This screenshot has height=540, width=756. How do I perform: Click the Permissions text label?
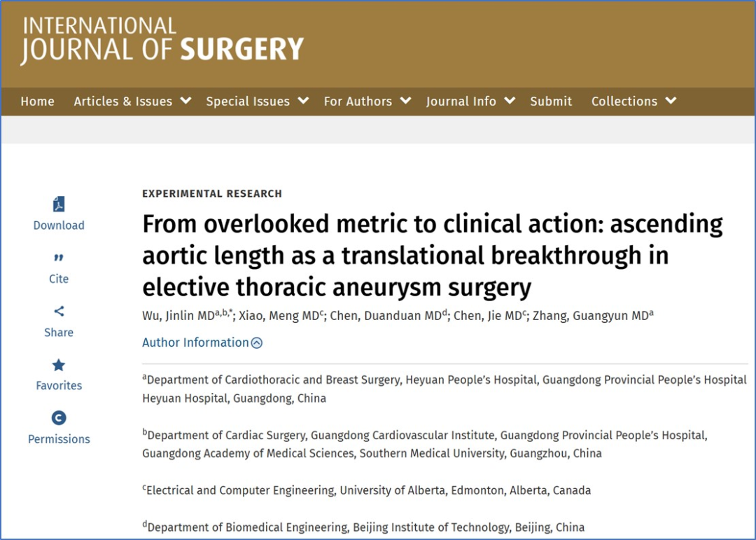pyautogui.click(x=59, y=439)
